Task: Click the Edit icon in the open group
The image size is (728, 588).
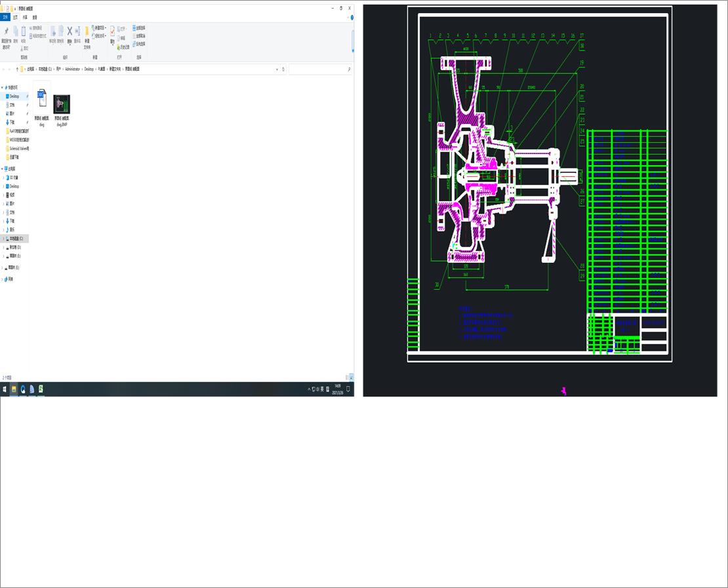Action: (121, 38)
